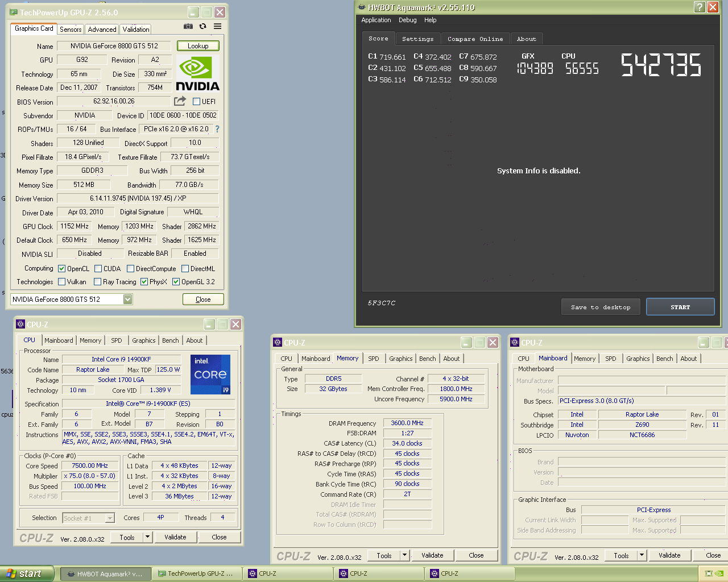Click GPU-Z Name field GeForce 8800 GTS 512

(114, 46)
